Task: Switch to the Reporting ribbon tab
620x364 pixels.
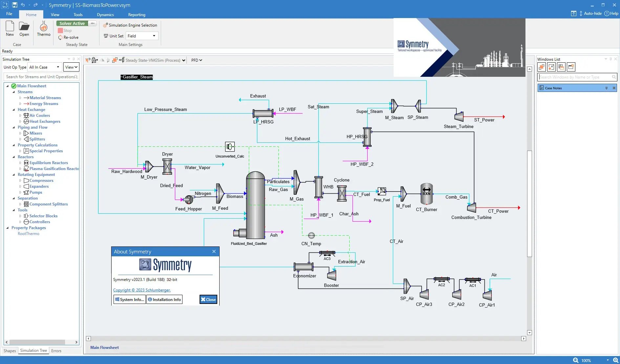Action: point(137,15)
